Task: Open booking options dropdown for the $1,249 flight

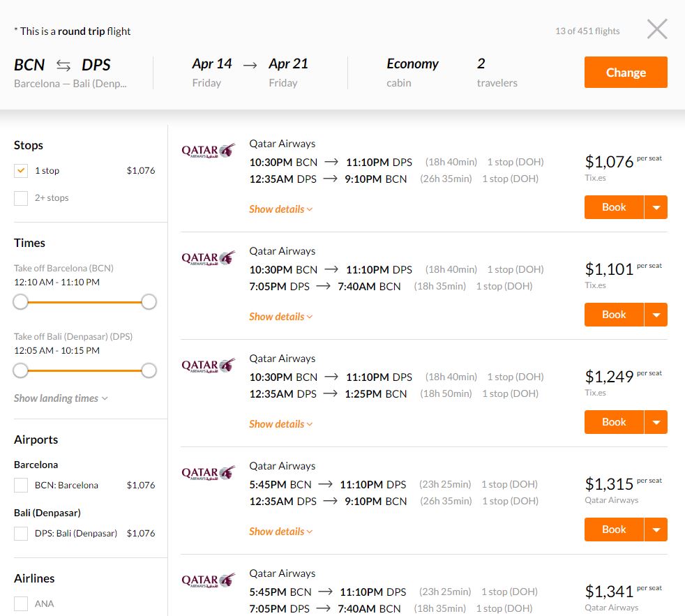Action: point(656,422)
